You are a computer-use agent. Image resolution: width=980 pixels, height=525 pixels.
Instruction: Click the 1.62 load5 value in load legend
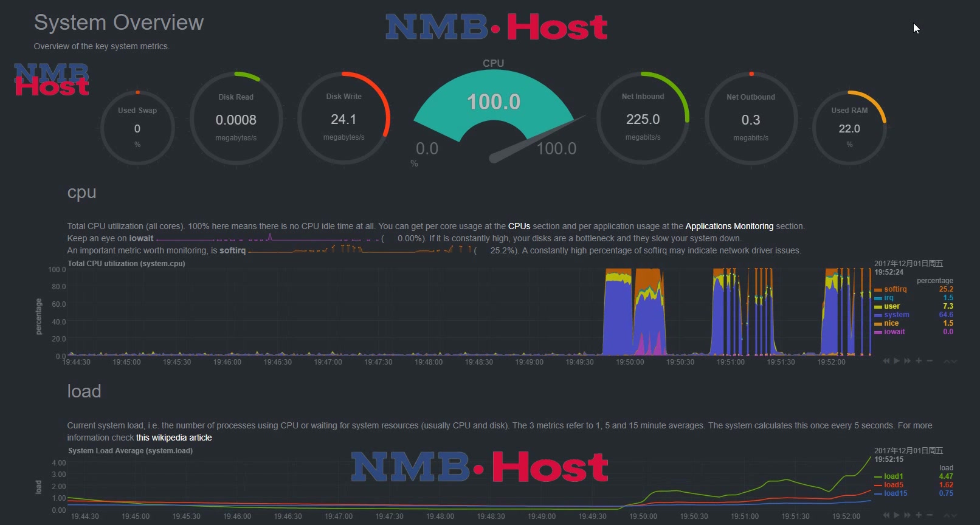pyautogui.click(x=946, y=485)
